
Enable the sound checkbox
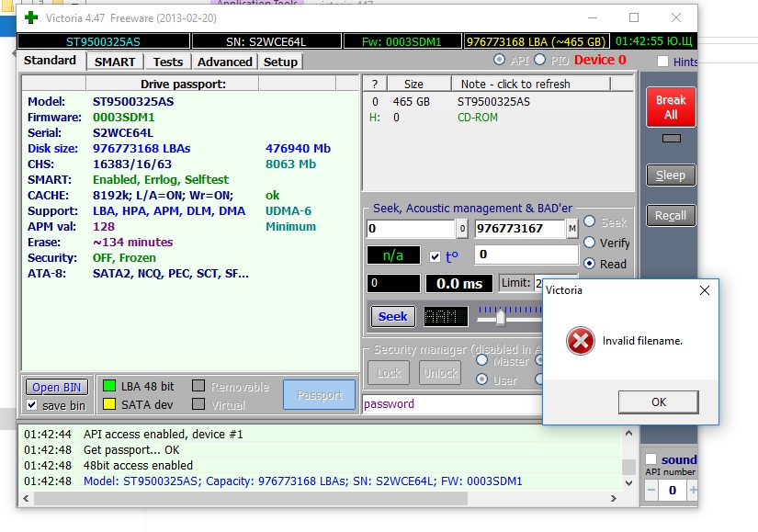click(x=651, y=459)
